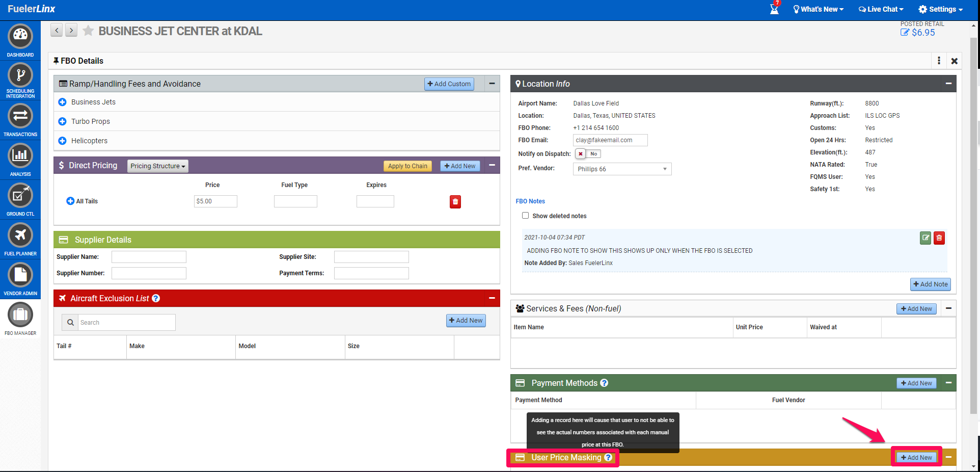Collapse the Aircraft Exclusion List section
This screenshot has width=980, height=472.
pos(492,298)
